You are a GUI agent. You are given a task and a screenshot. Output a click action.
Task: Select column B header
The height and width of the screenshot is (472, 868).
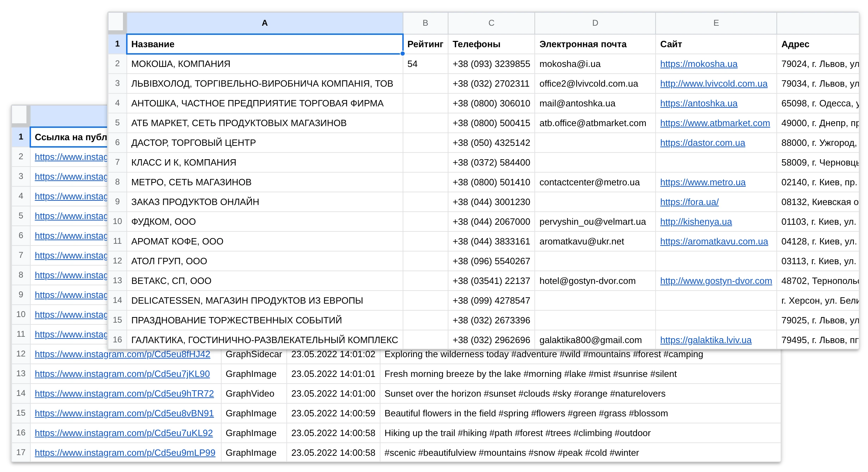[425, 23]
